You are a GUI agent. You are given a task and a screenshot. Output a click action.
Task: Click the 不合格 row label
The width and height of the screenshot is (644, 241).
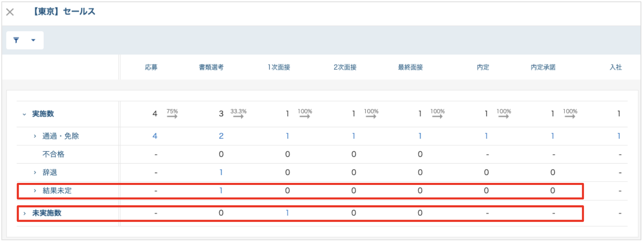pos(53,154)
